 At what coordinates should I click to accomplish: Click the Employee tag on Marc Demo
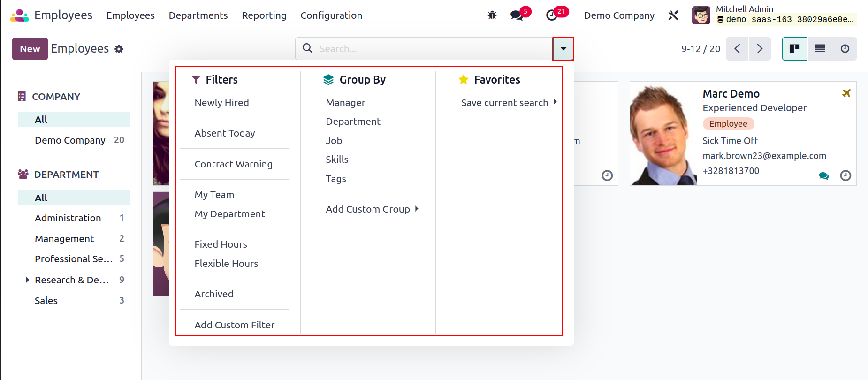(728, 124)
